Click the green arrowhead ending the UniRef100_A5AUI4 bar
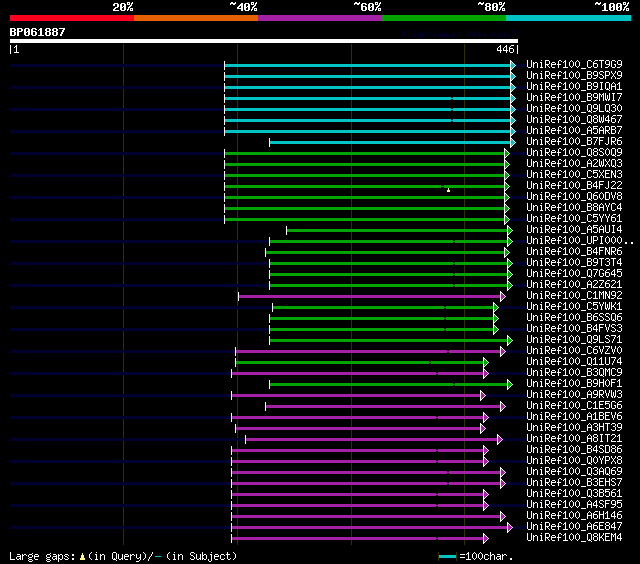Viewport: 640px width, 564px height. click(510, 231)
